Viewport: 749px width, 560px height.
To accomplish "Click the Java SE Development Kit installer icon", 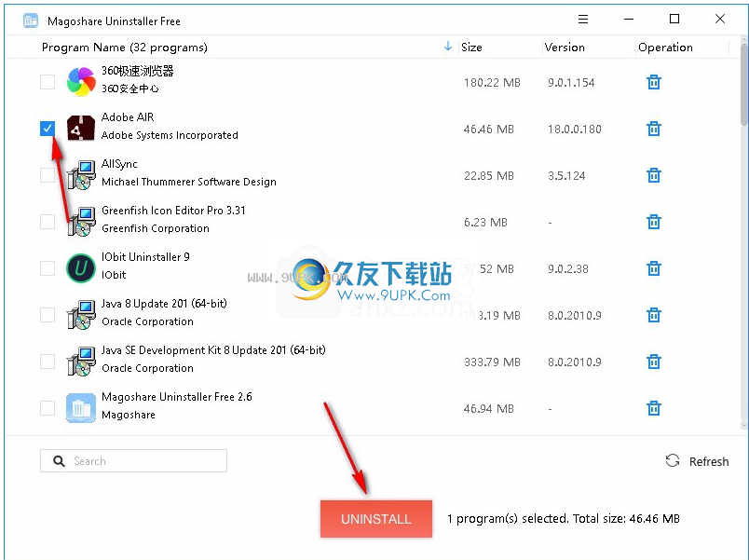I will tap(81, 362).
